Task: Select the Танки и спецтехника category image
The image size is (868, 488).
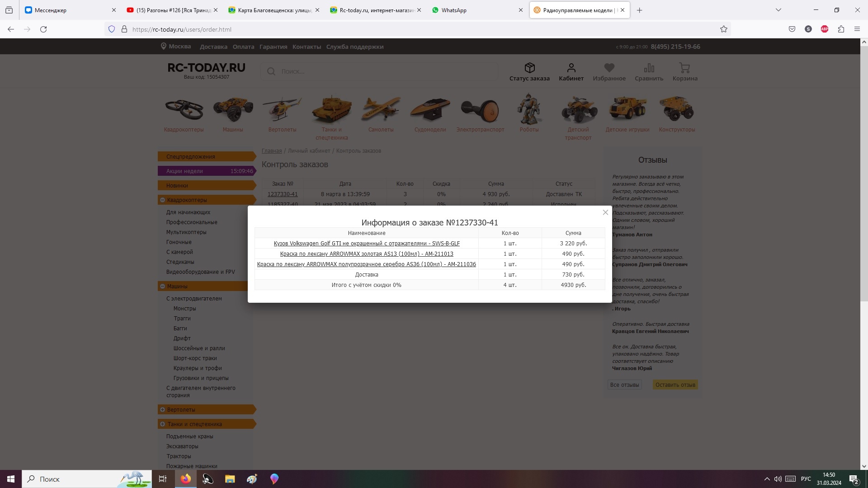Action: pyautogui.click(x=332, y=109)
